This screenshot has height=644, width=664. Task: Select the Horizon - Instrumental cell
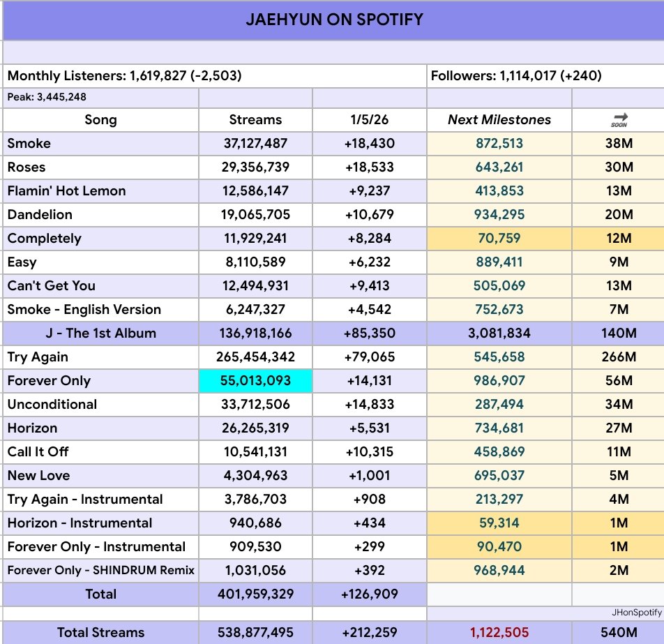[100, 523]
